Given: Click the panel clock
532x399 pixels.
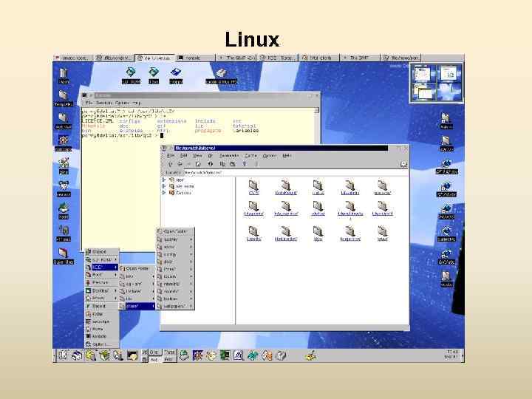Looking at the screenshot, I should pos(453,355).
